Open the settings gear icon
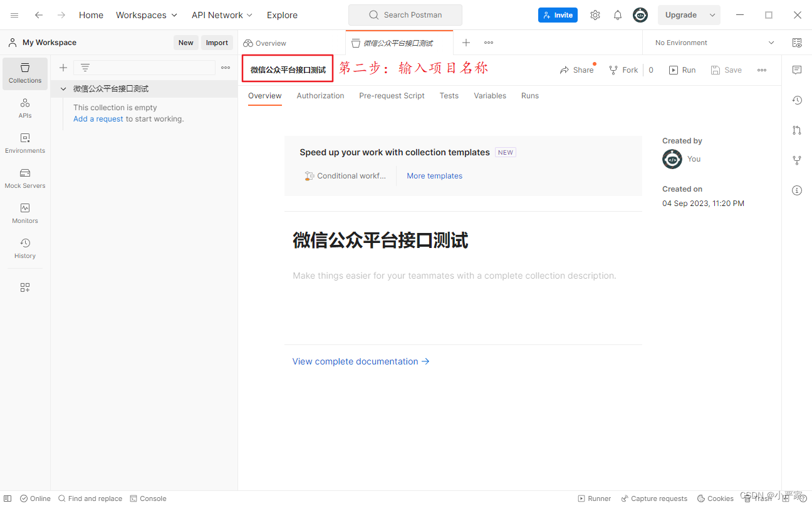The image size is (812, 506). (x=595, y=15)
